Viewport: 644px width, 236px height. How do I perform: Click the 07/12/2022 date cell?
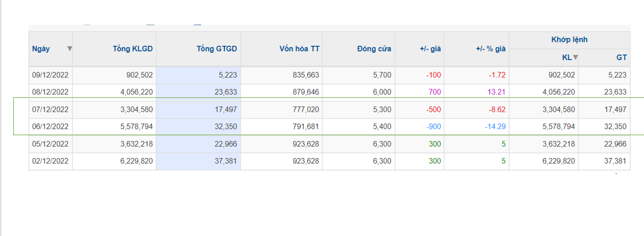coord(50,109)
